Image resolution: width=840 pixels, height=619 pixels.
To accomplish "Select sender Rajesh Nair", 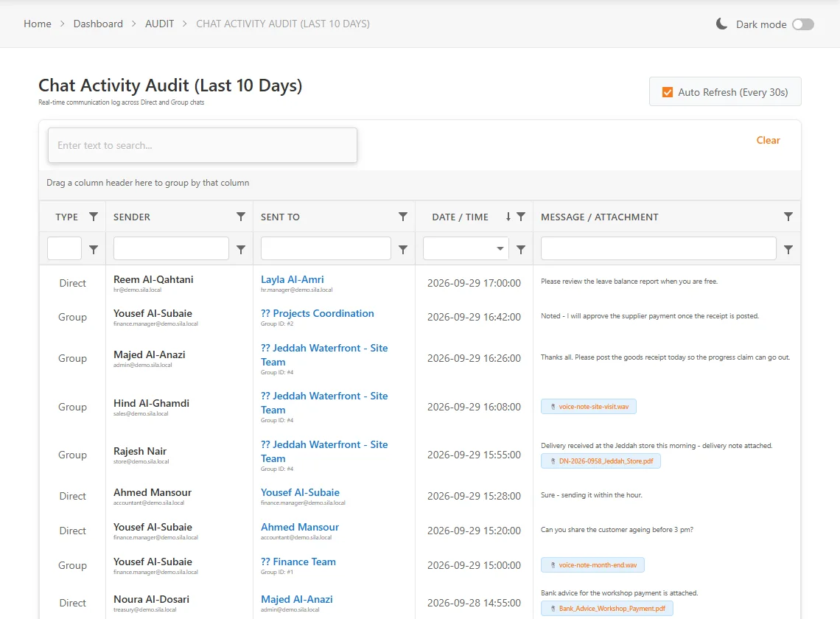I will 140,451.
